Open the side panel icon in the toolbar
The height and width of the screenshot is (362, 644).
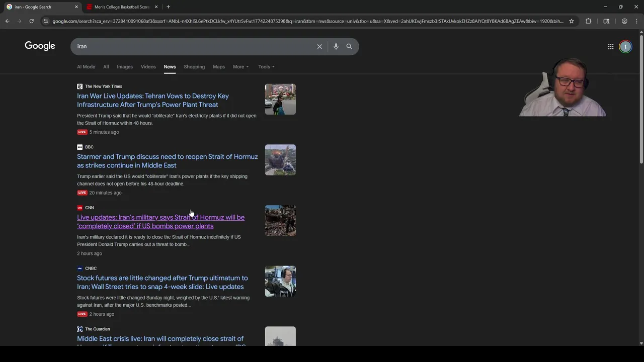click(606, 21)
